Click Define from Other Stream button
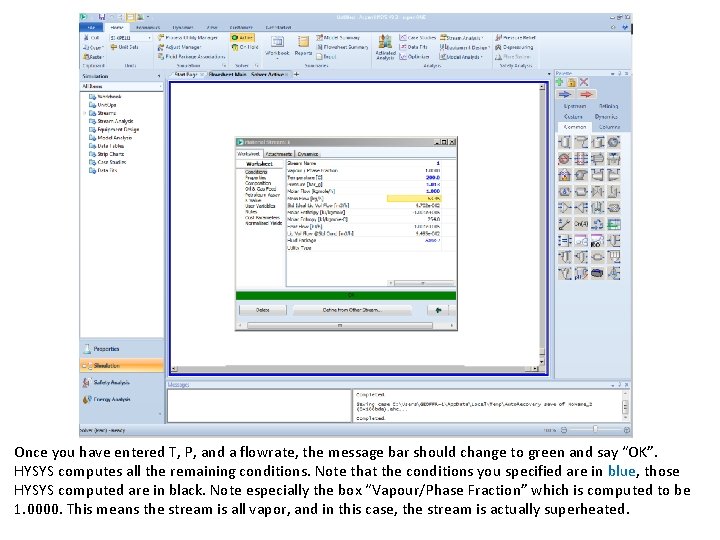The width and height of the screenshot is (720, 540). click(352, 310)
